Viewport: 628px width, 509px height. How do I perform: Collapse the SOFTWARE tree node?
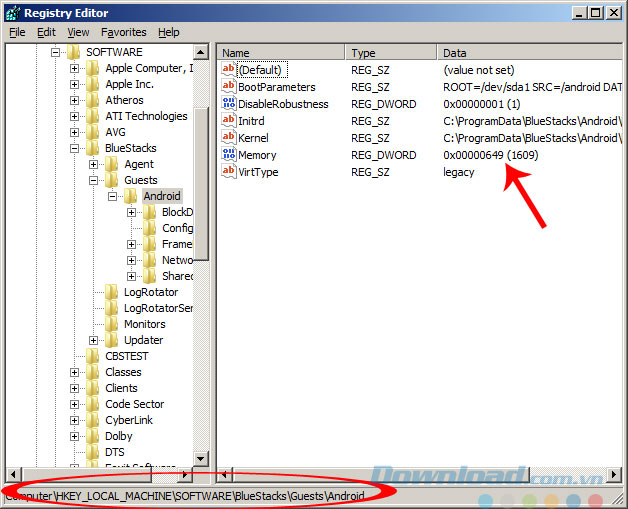click(55, 52)
